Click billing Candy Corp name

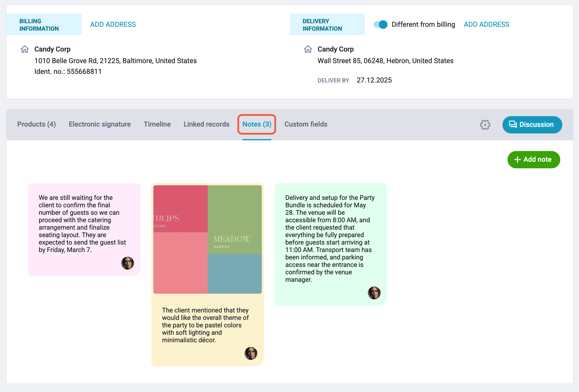tap(52, 49)
